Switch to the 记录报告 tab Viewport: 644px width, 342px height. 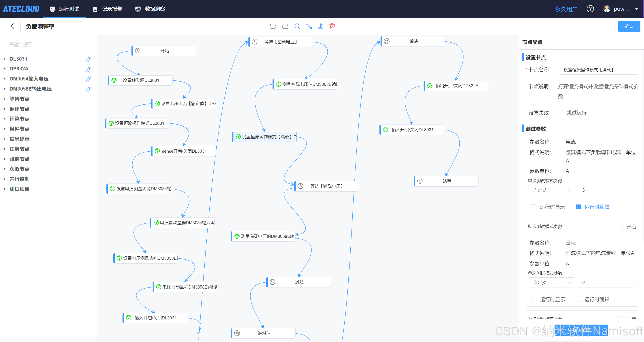[108, 9]
